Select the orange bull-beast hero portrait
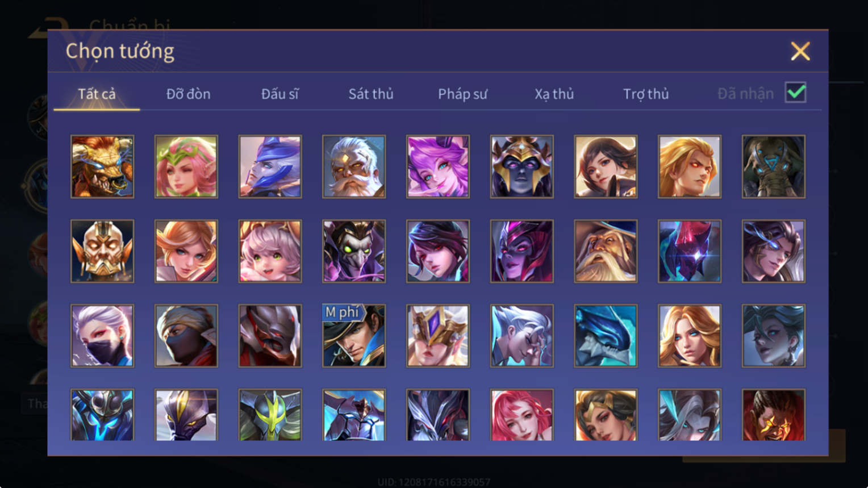The image size is (868, 488). [102, 166]
